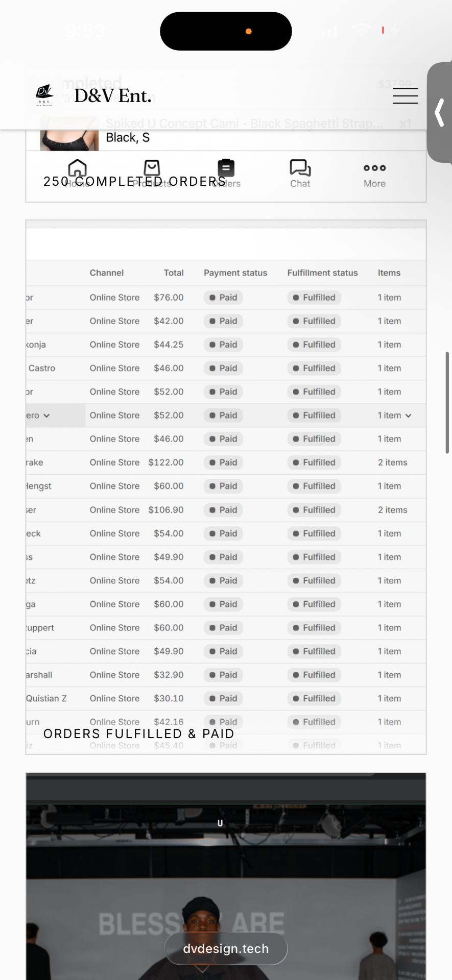Tap the Orders clipboard icon
Viewport: 452px width, 980px height.
pyautogui.click(x=226, y=167)
